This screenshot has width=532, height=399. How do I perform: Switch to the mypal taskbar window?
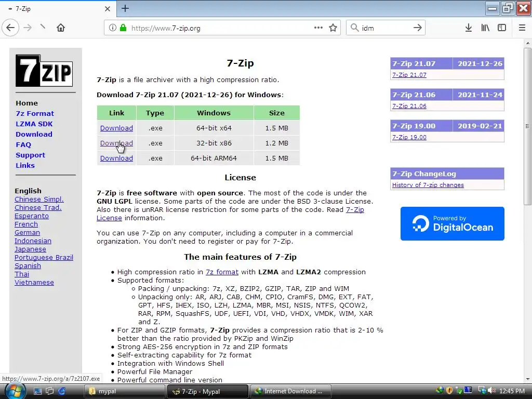124,391
